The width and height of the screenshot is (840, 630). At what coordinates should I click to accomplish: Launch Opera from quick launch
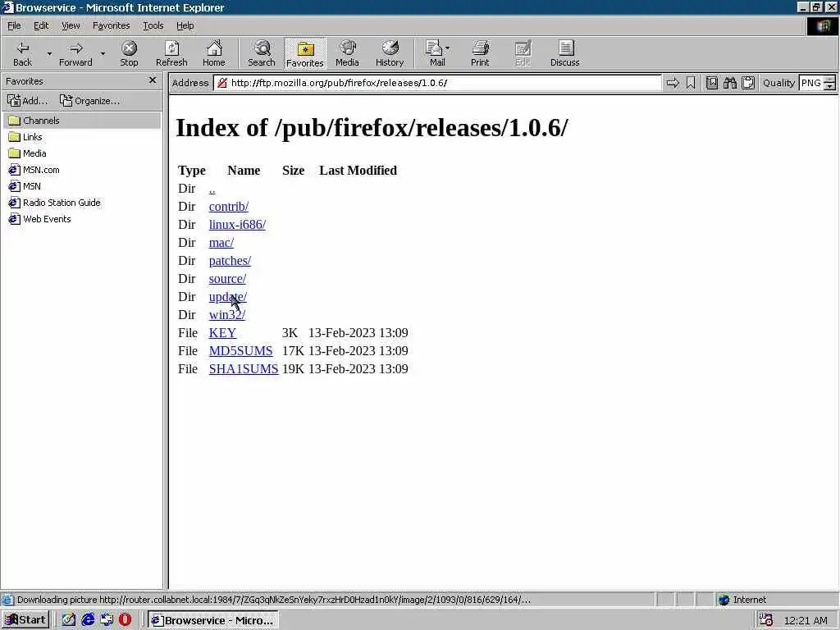(125, 620)
